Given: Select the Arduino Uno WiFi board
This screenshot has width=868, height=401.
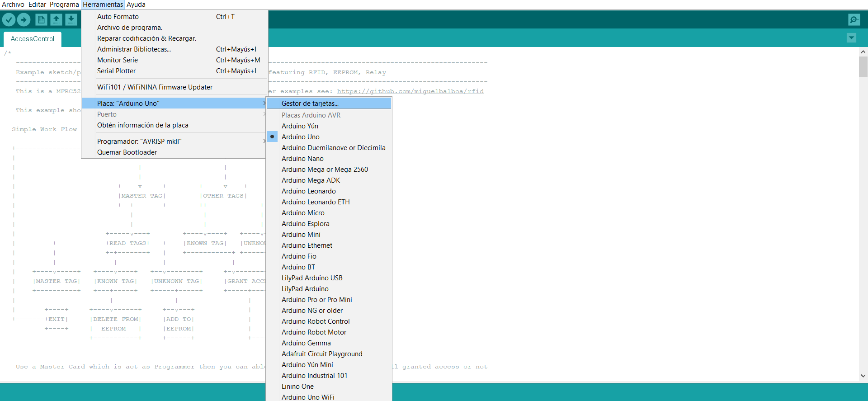Looking at the screenshot, I should tap(329, 397).
